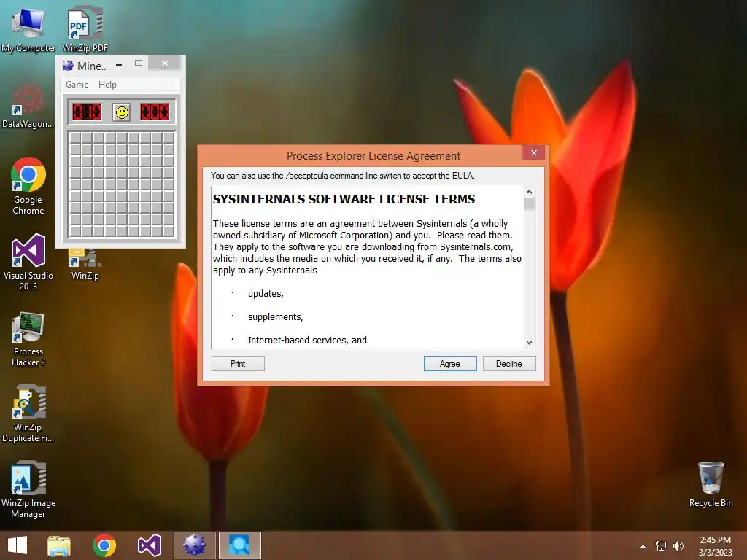This screenshot has width=747, height=560.
Task: Open the Recycle Bin
Action: point(711,484)
